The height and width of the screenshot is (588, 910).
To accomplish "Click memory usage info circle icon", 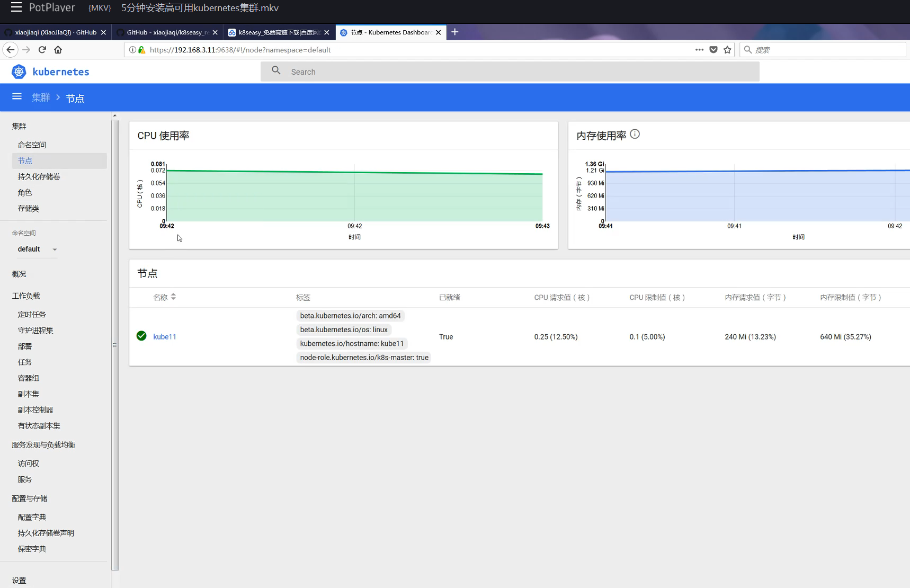I will (x=635, y=134).
